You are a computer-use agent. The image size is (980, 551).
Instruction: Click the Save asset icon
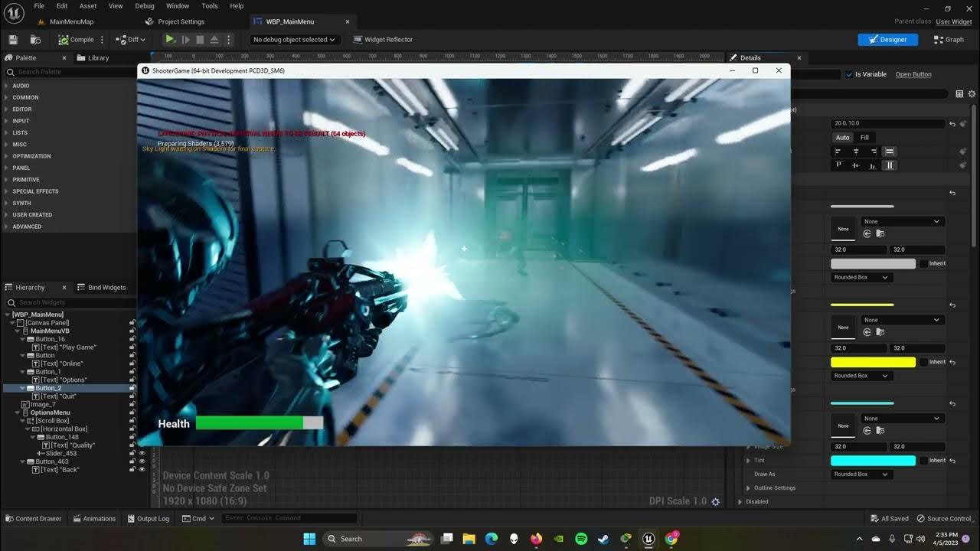point(13,40)
